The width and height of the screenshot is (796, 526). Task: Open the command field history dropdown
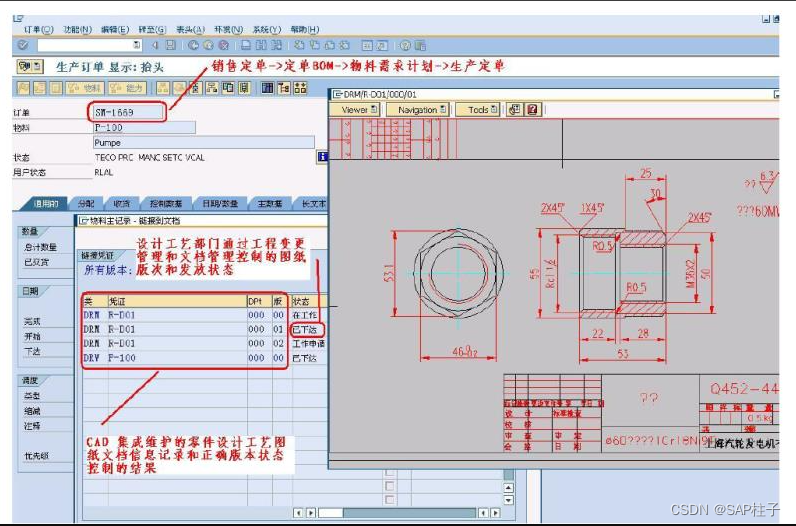[137, 45]
